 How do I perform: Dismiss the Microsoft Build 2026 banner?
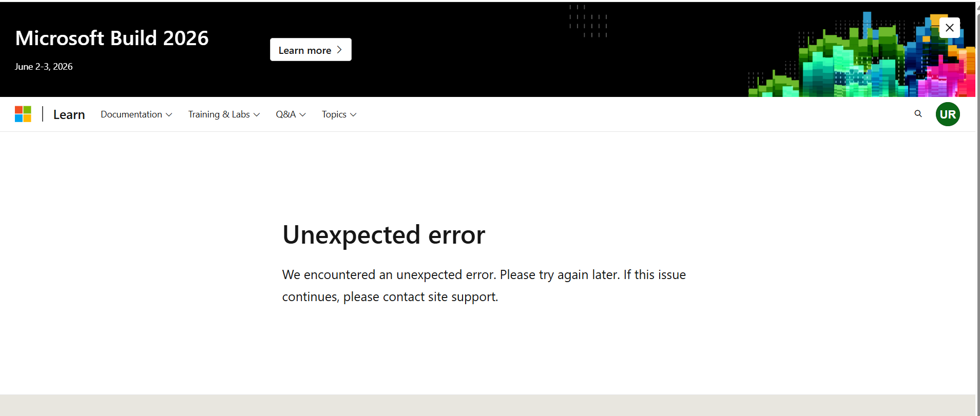coord(949,27)
